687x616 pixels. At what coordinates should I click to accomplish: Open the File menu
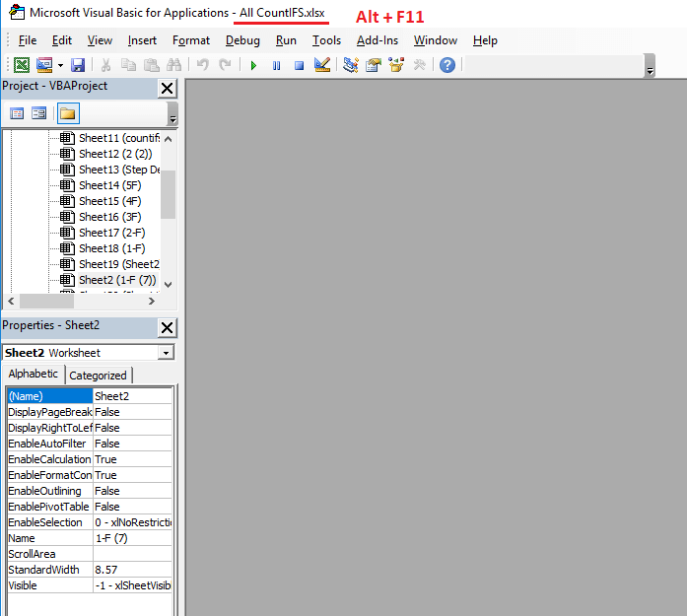(x=28, y=40)
